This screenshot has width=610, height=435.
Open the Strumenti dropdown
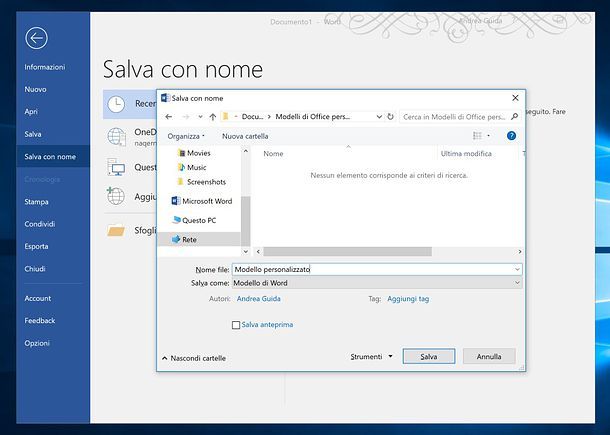[x=371, y=357]
